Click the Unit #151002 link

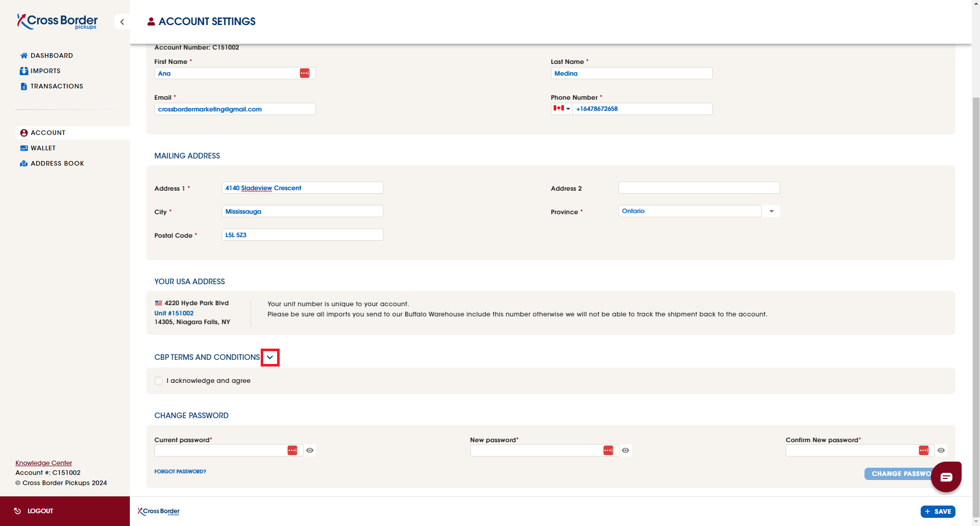pos(174,313)
